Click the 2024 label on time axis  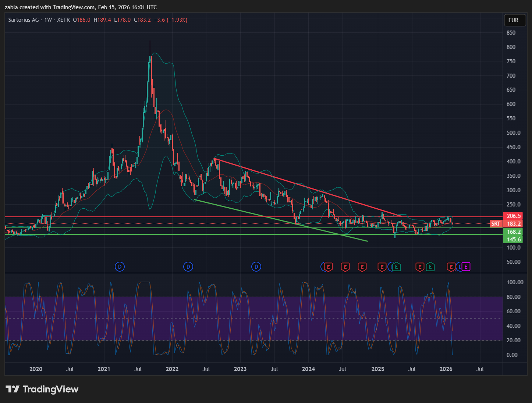pos(308,369)
